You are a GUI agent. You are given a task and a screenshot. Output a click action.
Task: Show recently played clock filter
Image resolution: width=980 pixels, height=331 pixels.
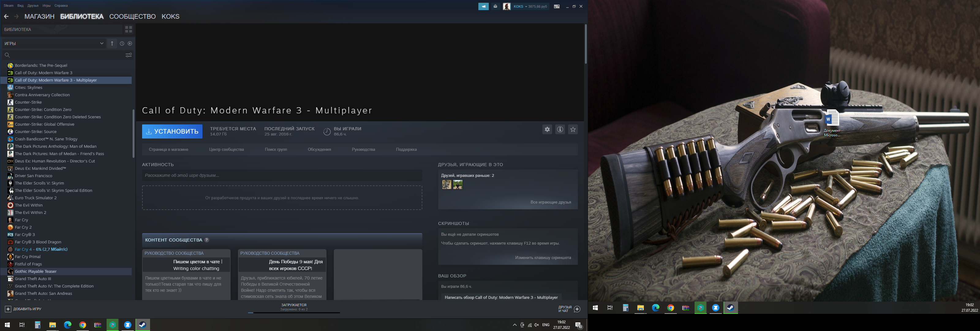122,44
